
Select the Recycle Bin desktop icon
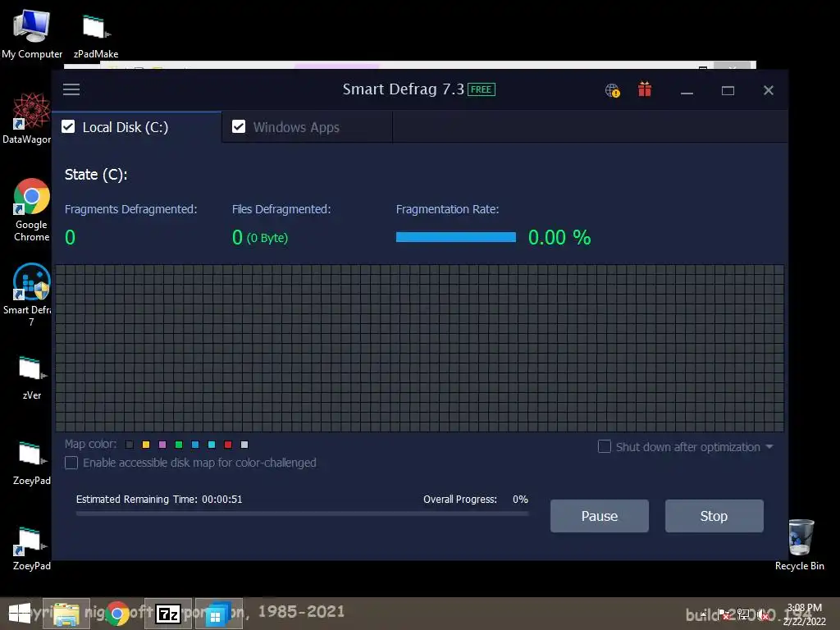800,545
